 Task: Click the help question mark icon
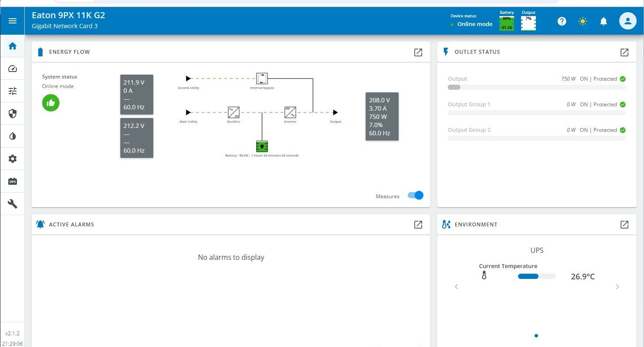pyautogui.click(x=562, y=21)
